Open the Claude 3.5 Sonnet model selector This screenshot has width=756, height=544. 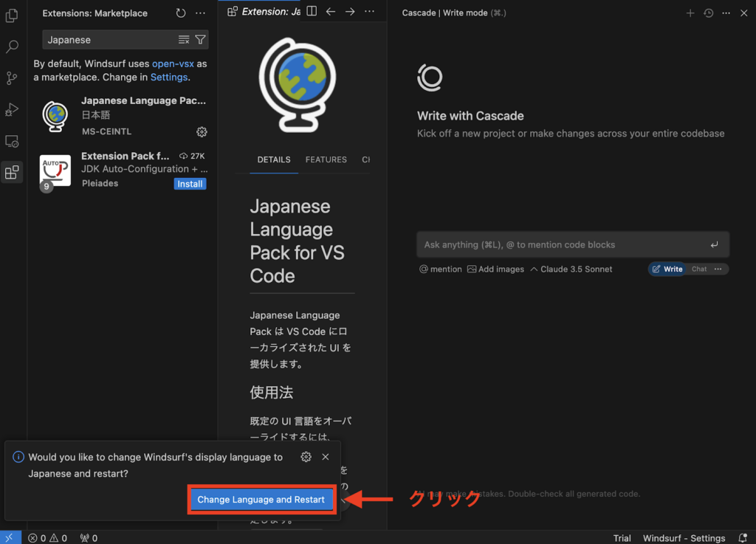571,269
